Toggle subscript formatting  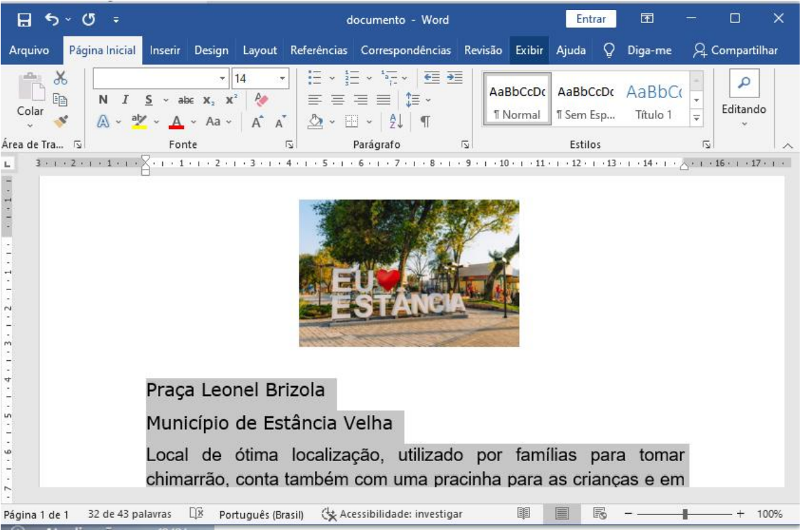tap(208, 100)
